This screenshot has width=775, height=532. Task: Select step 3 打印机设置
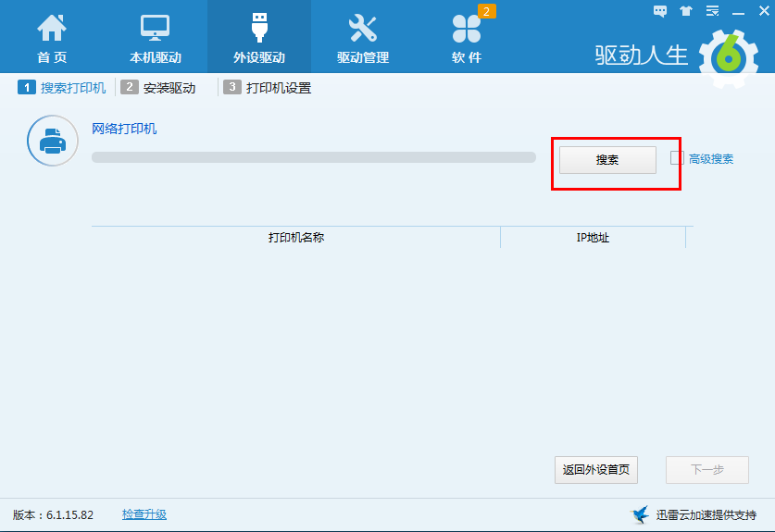pos(269,88)
